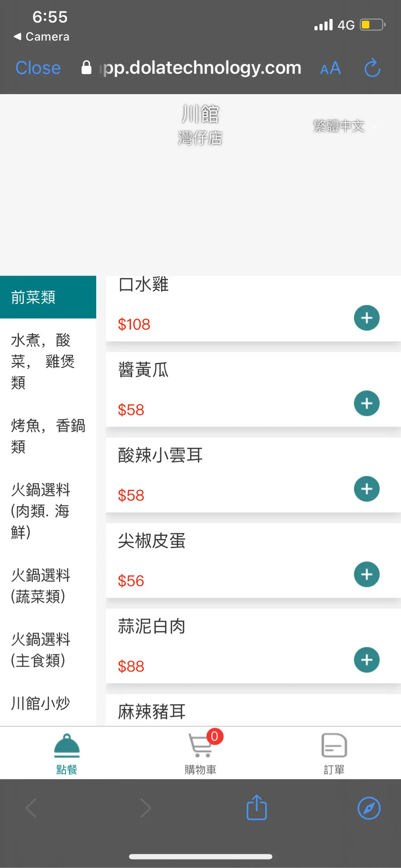Tap the plus icon for 酸辣小雲耳
The width and height of the screenshot is (401, 868).
pyautogui.click(x=366, y=489)
